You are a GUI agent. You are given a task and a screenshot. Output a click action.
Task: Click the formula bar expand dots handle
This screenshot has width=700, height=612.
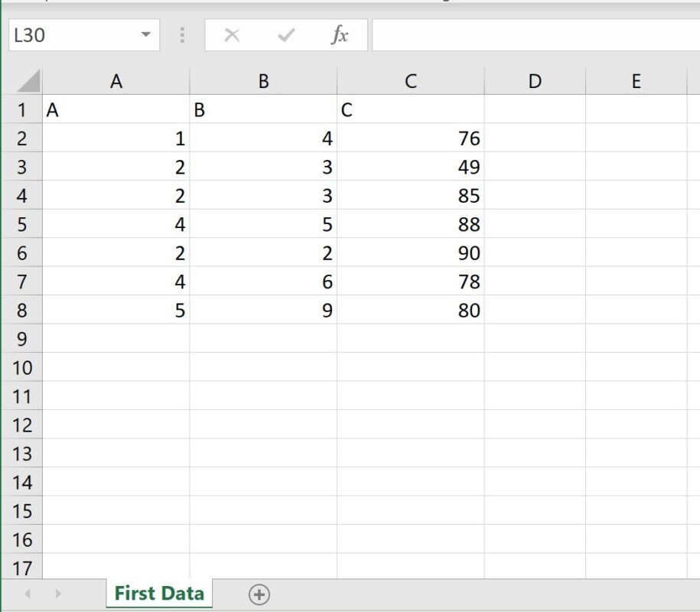182,35
